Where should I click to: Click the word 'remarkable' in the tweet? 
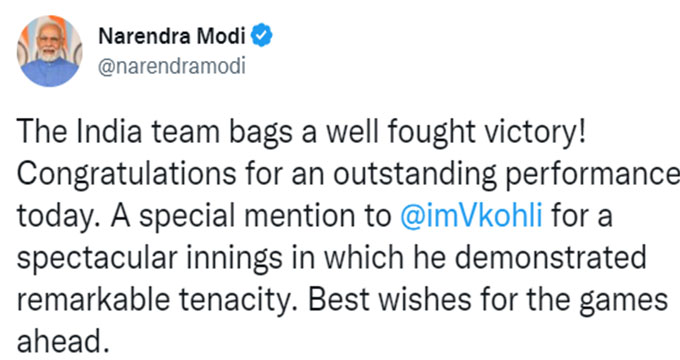tap(93, 300)
